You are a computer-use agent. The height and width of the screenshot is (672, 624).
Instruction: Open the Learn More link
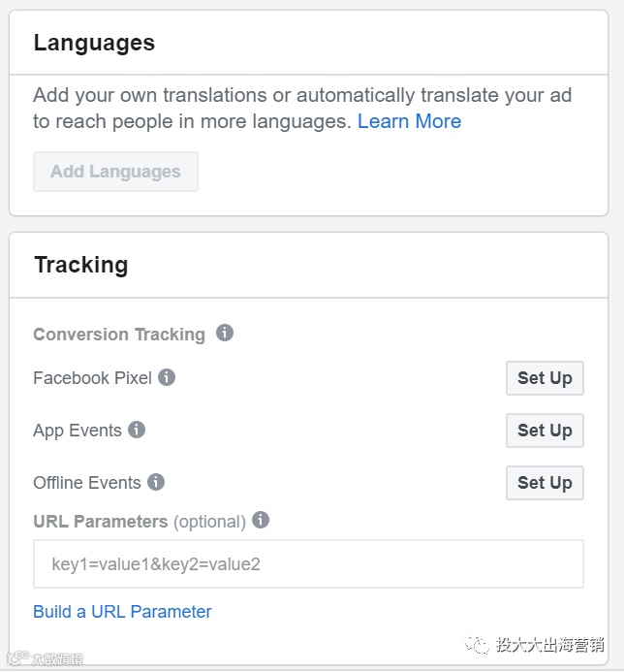coord(409,121)
